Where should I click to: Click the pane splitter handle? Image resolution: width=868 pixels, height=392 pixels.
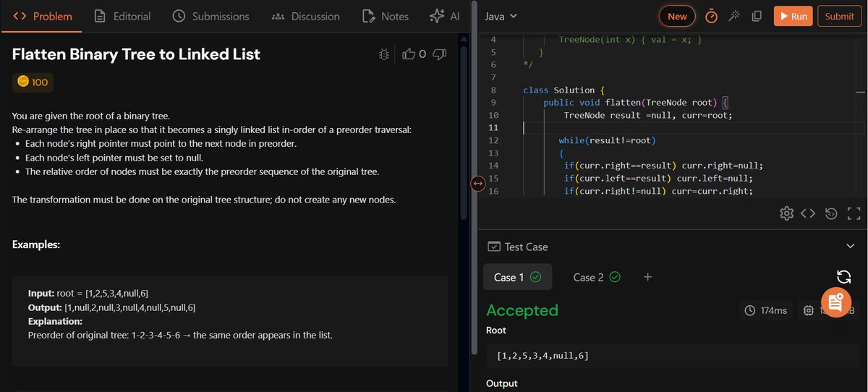pos(477,184)
